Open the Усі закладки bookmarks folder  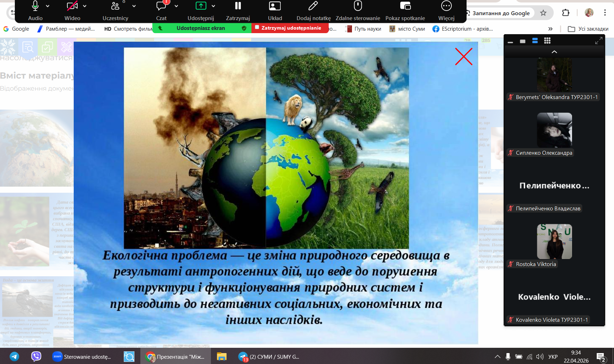588,29
